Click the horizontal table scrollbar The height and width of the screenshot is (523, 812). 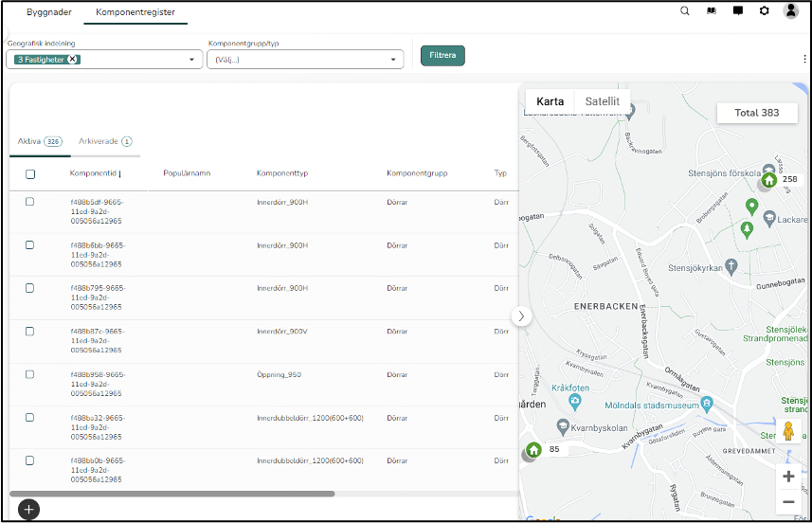click(172, 494)
